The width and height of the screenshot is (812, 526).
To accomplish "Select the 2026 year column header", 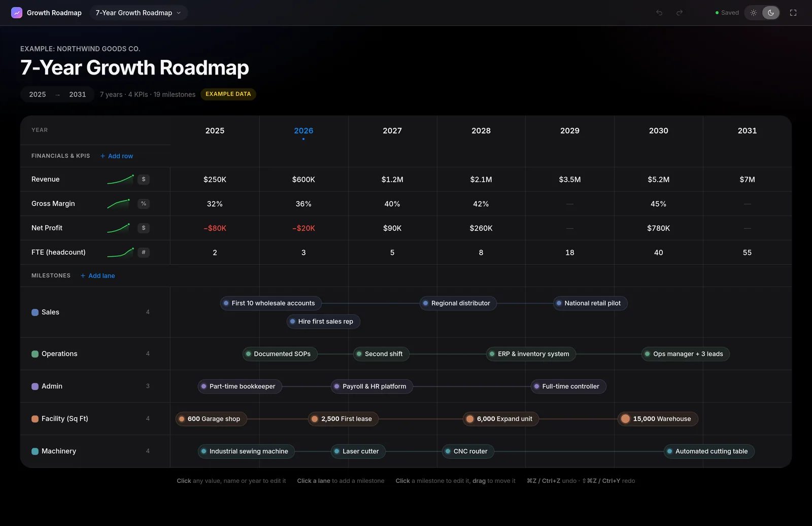I will point(303,130).
